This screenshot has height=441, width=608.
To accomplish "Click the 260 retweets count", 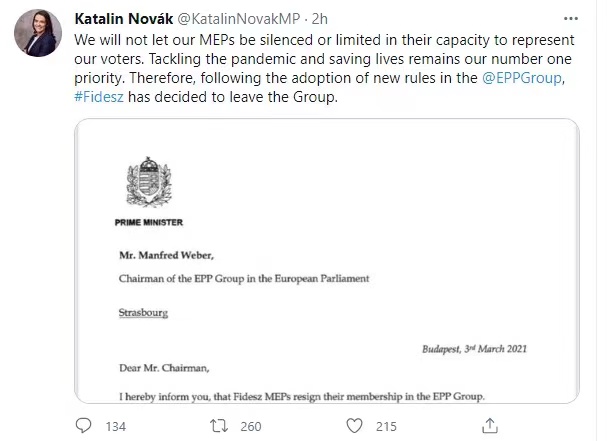I will (x=251, y=427).
